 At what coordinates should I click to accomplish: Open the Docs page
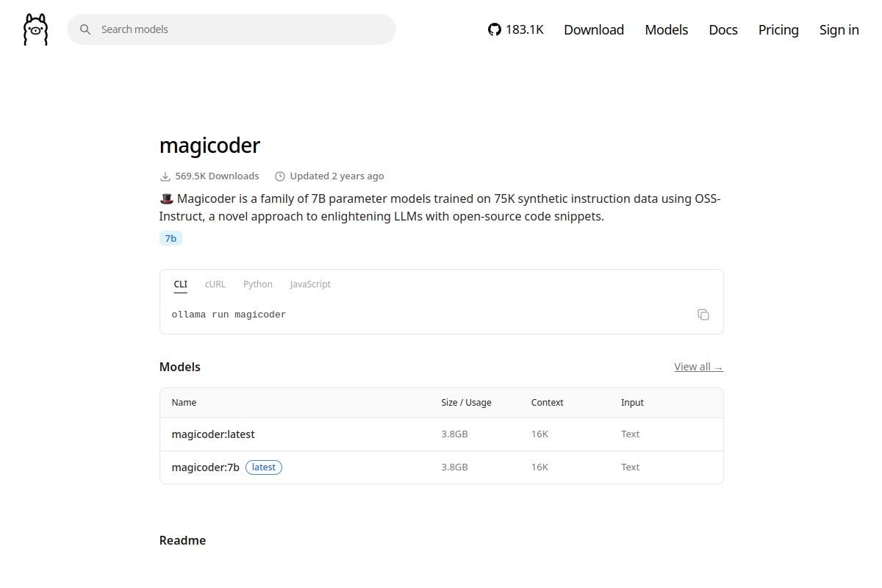pyautogui.click(x=723, y=29)
